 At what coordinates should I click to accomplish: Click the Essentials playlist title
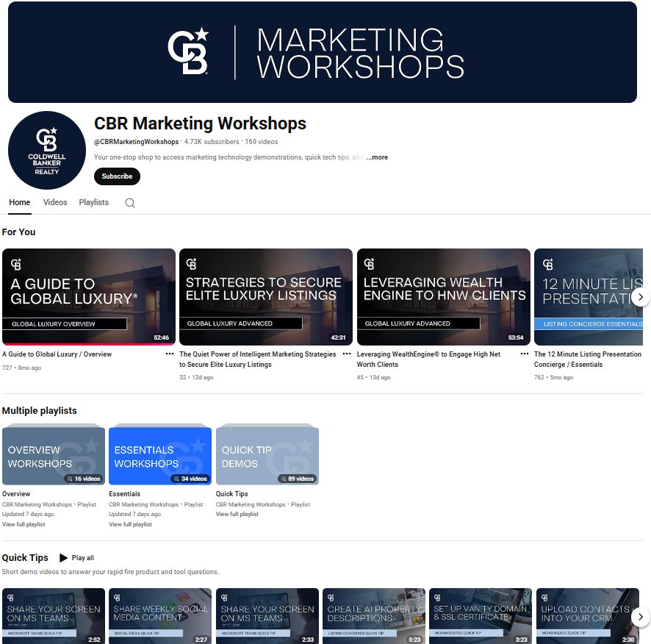click(x=125, y=493)
